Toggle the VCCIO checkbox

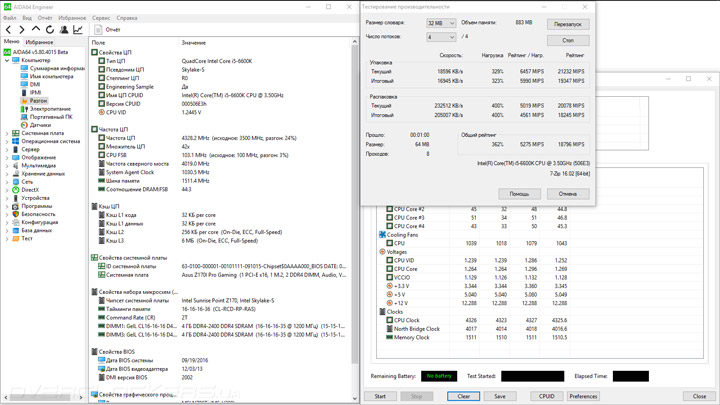click(x=389, y=277)
